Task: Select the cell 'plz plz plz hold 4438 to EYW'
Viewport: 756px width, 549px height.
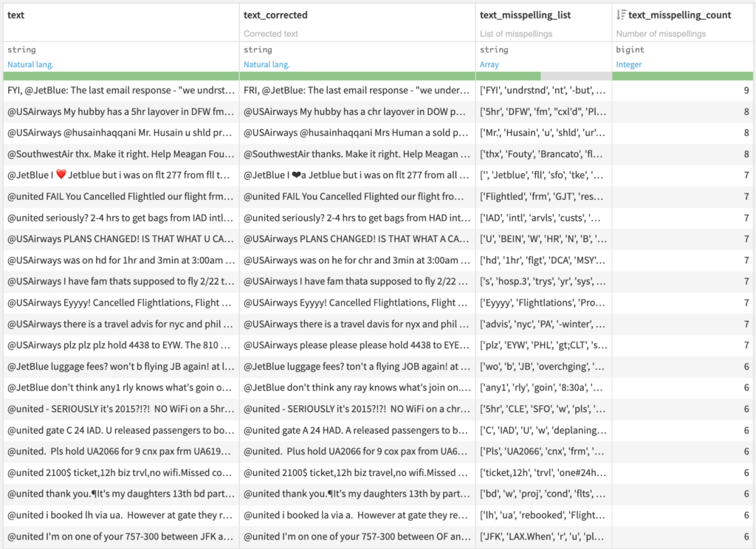Action: 121,345
